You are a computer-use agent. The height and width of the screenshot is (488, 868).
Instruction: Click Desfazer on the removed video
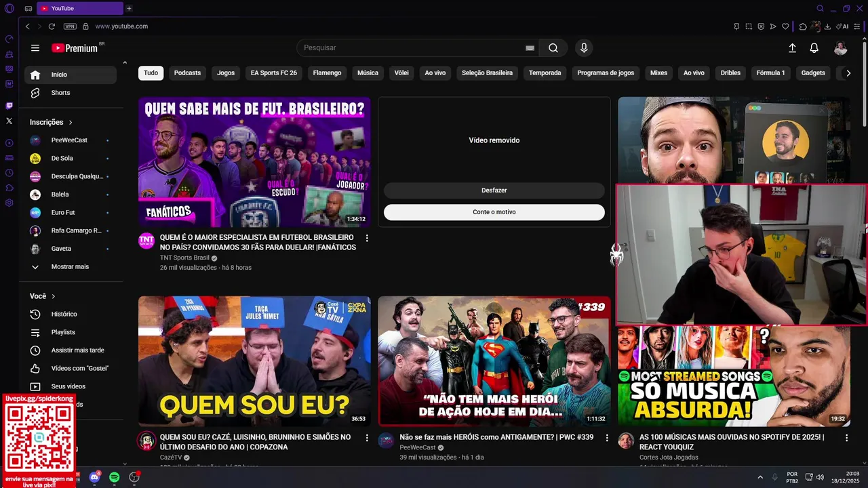pos(494,190)
